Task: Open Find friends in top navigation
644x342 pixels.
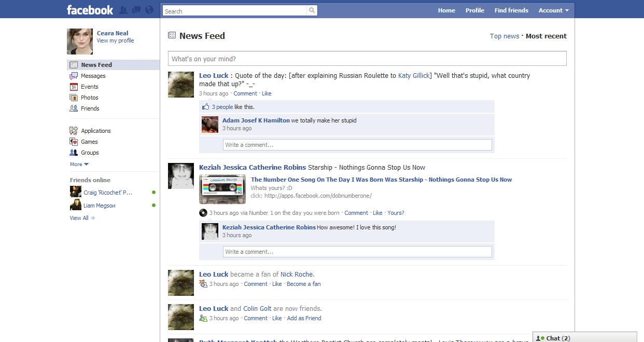Action: 511,10
